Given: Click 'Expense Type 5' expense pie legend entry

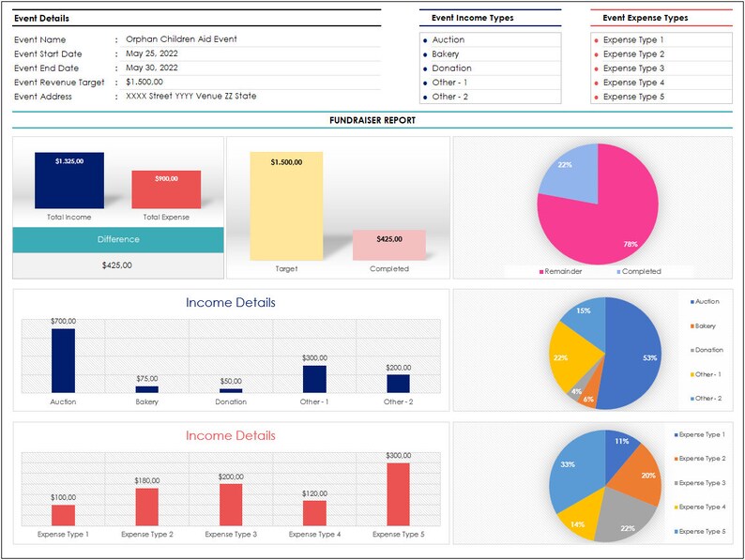Looking at the screenshot, I should 700,532.
